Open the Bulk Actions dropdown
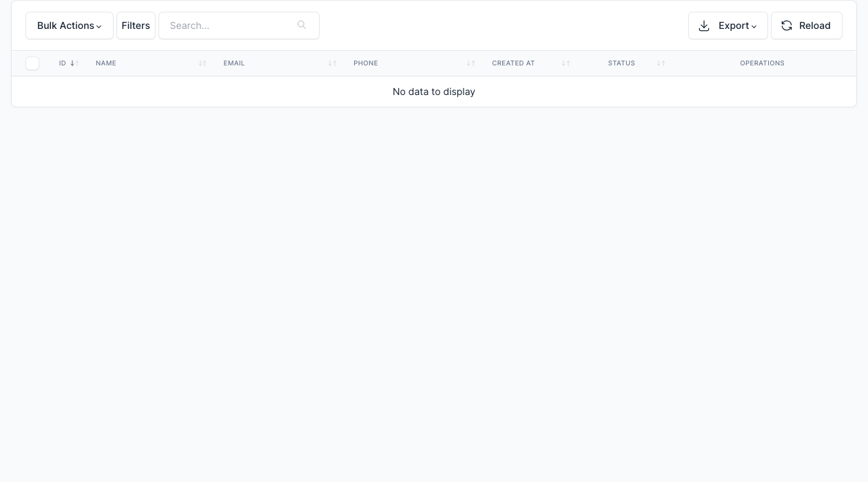 [70, 25]
